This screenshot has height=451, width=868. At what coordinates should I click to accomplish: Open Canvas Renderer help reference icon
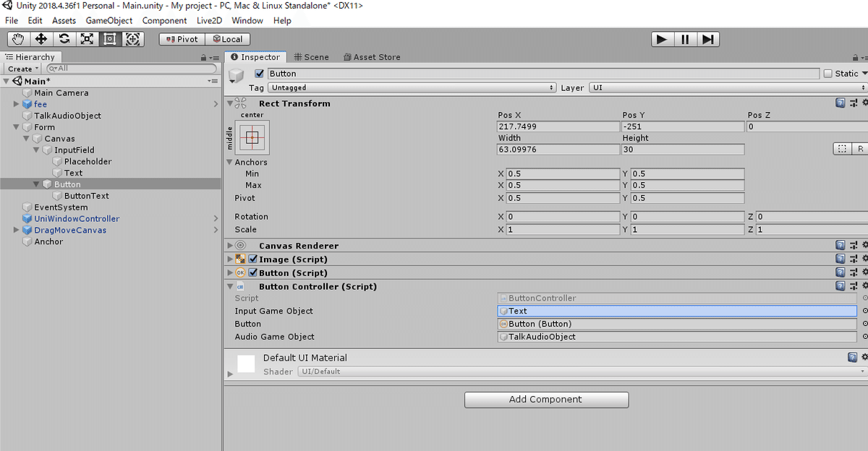tap(840, 246)
